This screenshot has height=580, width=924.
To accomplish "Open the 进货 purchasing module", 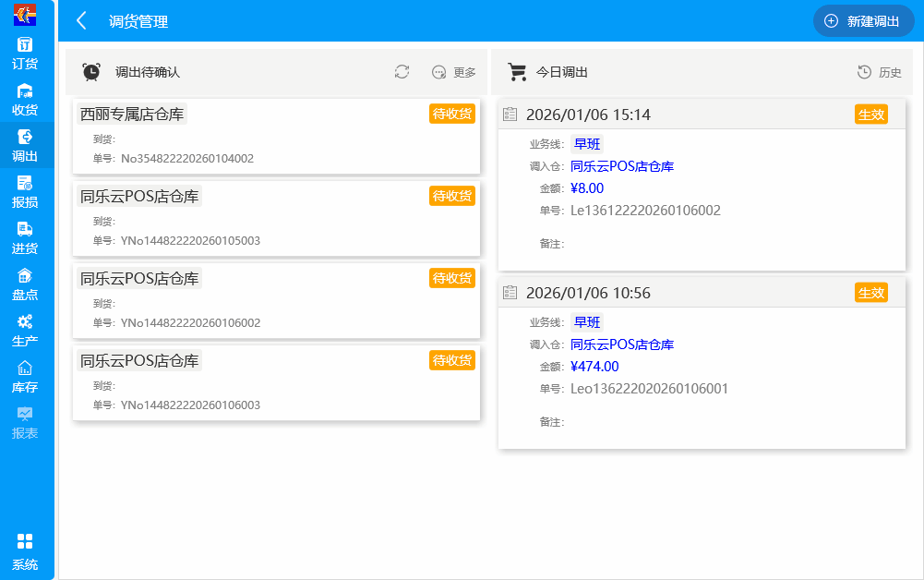I will 25,238.
